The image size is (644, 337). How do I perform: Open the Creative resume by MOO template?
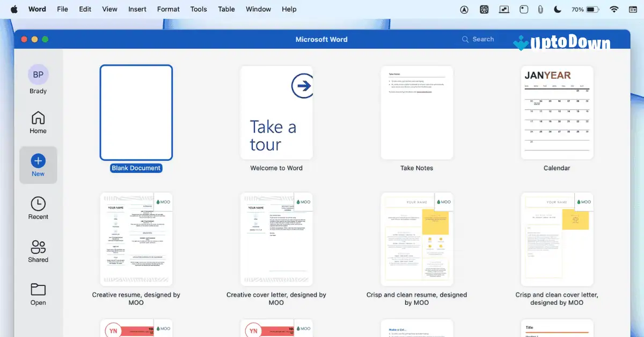click(136, 238)
